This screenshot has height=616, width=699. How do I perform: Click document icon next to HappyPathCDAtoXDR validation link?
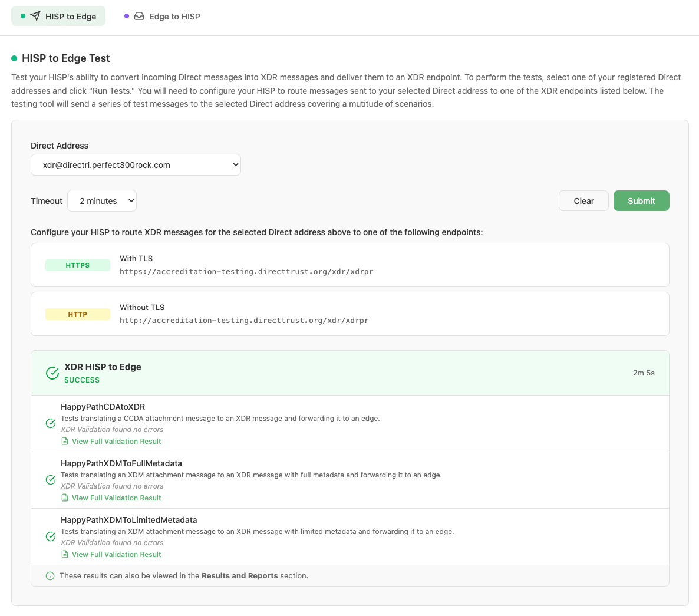click(65, 442)
